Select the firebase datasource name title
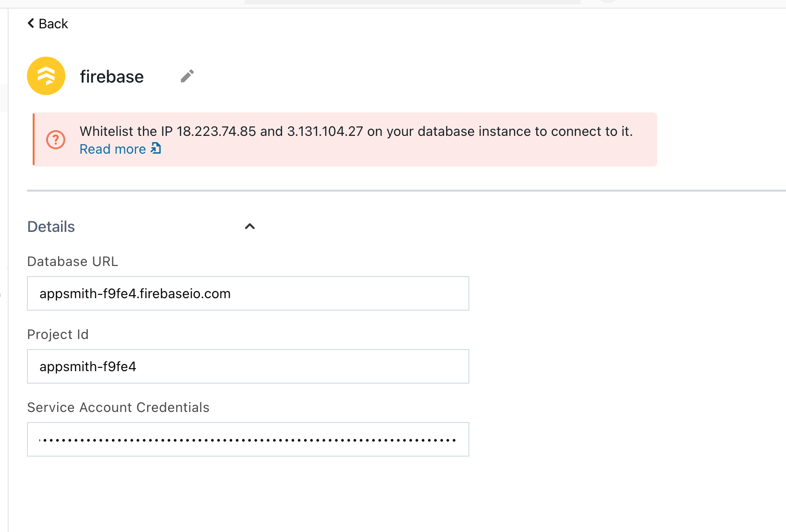Viewport: 786px width, 532px height. click(111, 77)
